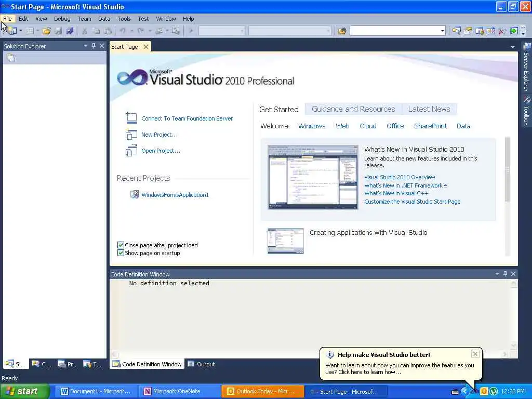Pin the Code Definition Window panel
The width and height of the screenshot is (532, 399).
click(x=505, y=274)
